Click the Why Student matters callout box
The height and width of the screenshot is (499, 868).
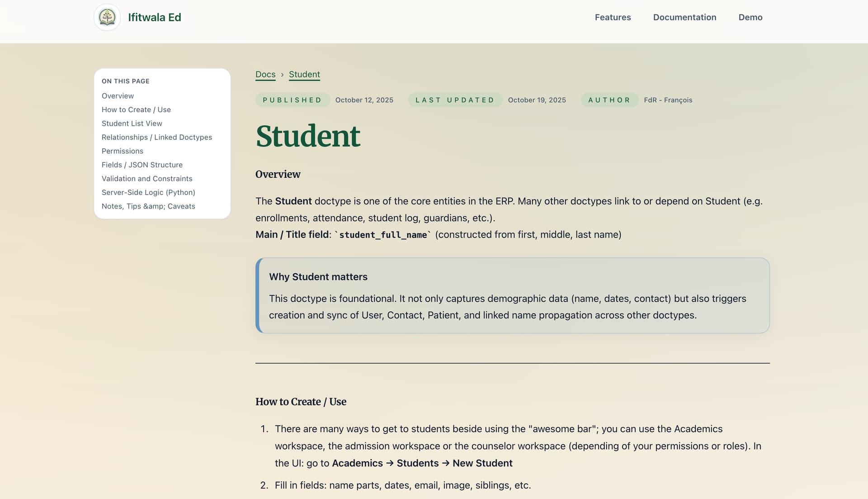click(512, 295)
